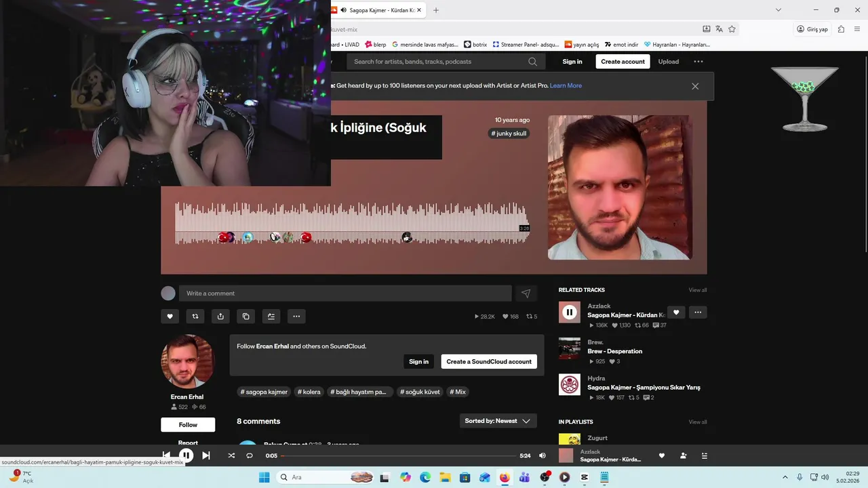Select the # junky skull tag
This screenshot has height=488, width=868.
509,134
